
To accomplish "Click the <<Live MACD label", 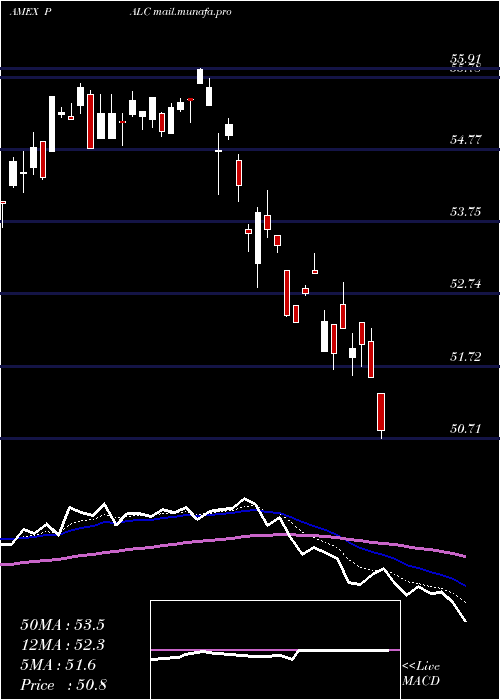I will pos(421,674).
